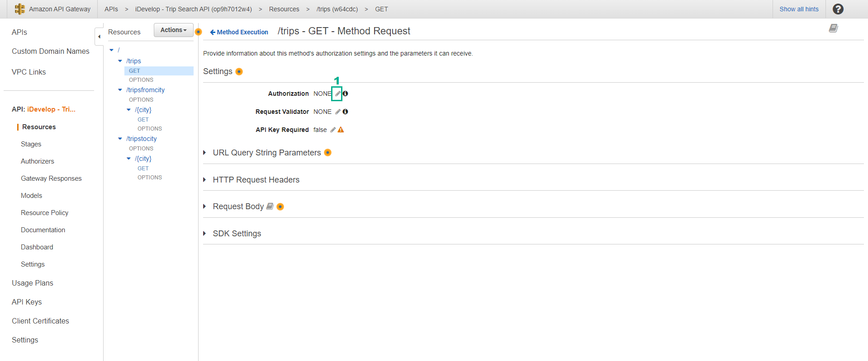
Task: Click API Key Required value false
Action: tap(320, 130)
